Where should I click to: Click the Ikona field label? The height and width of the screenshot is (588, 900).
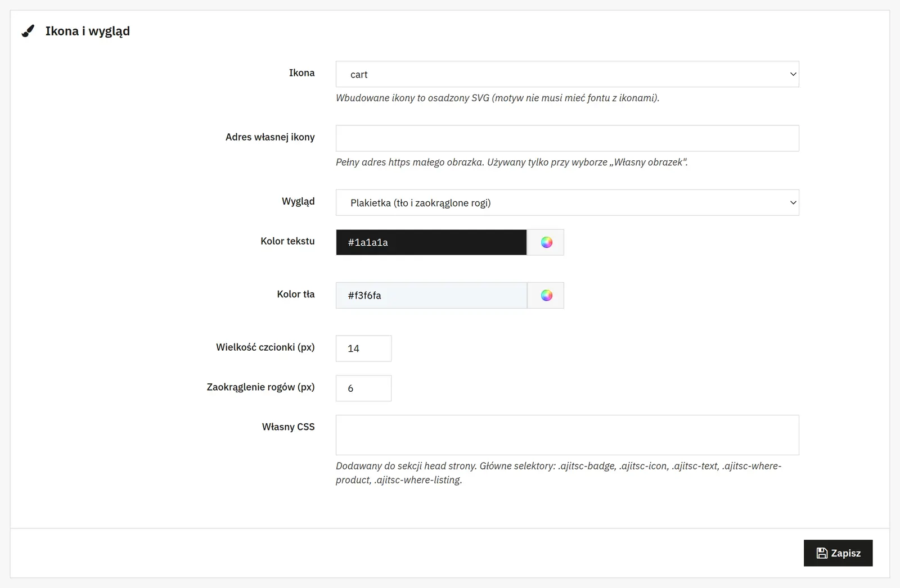tap(301, 73)
